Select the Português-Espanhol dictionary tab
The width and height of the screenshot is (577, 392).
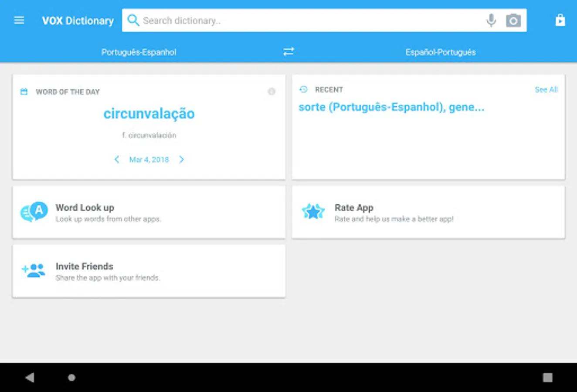pos(139,52)
